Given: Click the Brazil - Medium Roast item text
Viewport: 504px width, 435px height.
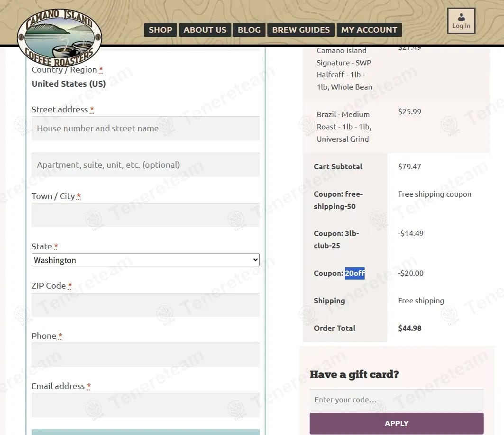Looking at the screenshot, I should 344,127.
